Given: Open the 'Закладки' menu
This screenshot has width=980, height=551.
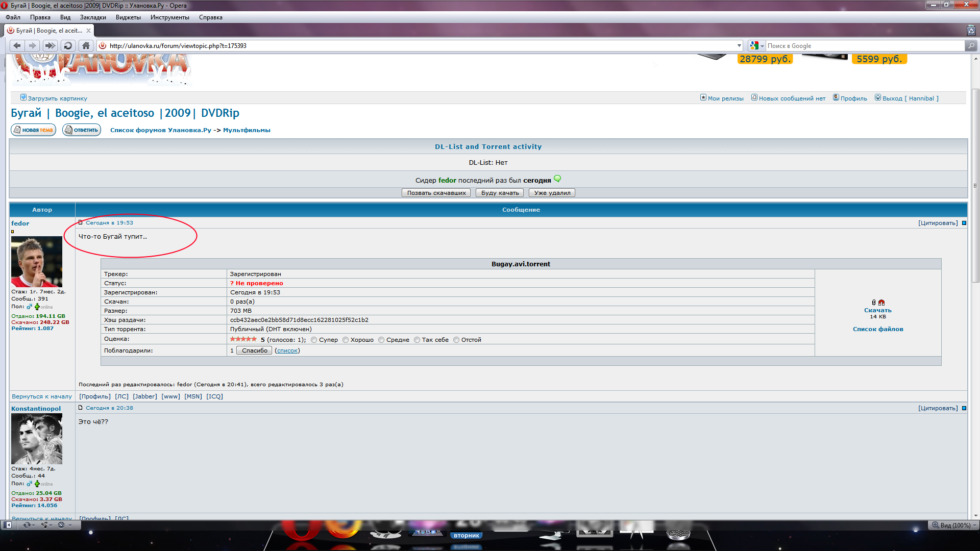Looking at the screenshot, I should 93,17.
